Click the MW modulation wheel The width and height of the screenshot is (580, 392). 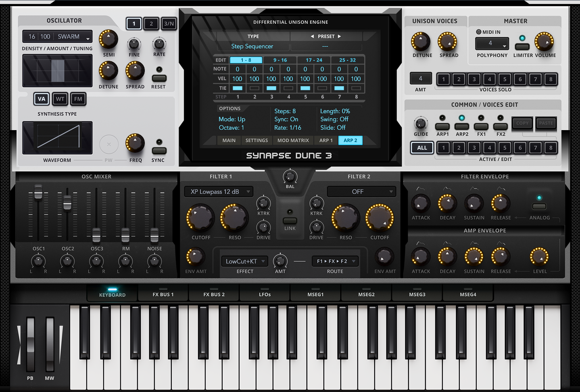click(x=50, y=344)
